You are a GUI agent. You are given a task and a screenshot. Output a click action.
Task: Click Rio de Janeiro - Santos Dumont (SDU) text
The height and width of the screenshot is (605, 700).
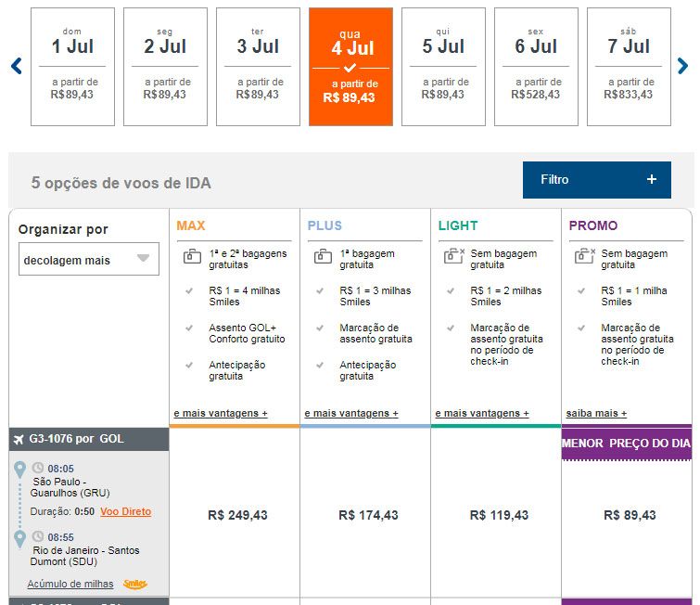click(84, 556)
